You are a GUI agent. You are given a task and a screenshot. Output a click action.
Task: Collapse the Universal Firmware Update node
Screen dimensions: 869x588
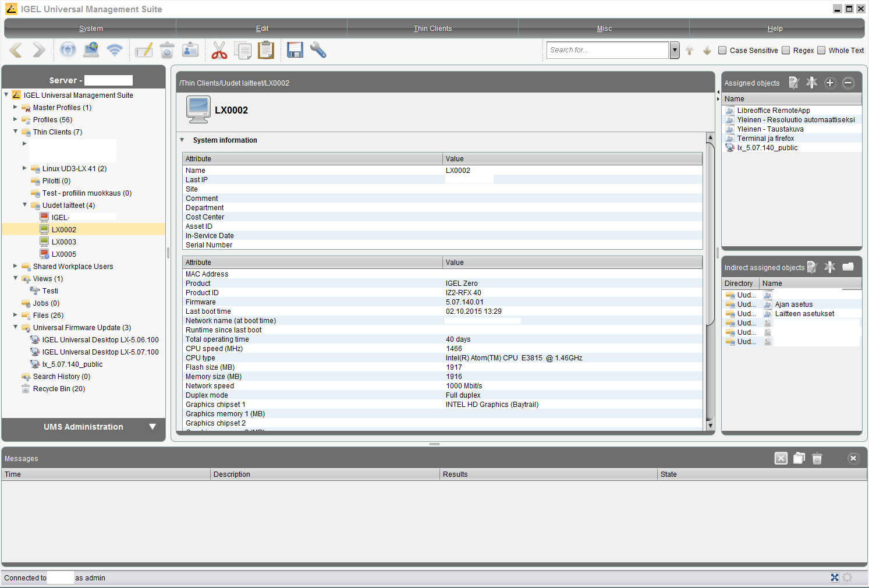(x=15, y=327)
